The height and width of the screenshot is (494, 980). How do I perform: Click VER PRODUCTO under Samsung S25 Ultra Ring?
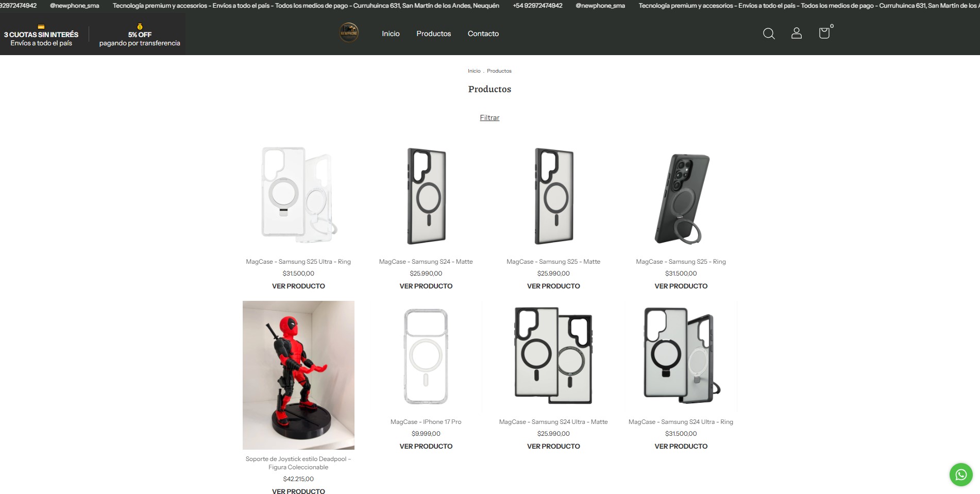pos(298,286)
